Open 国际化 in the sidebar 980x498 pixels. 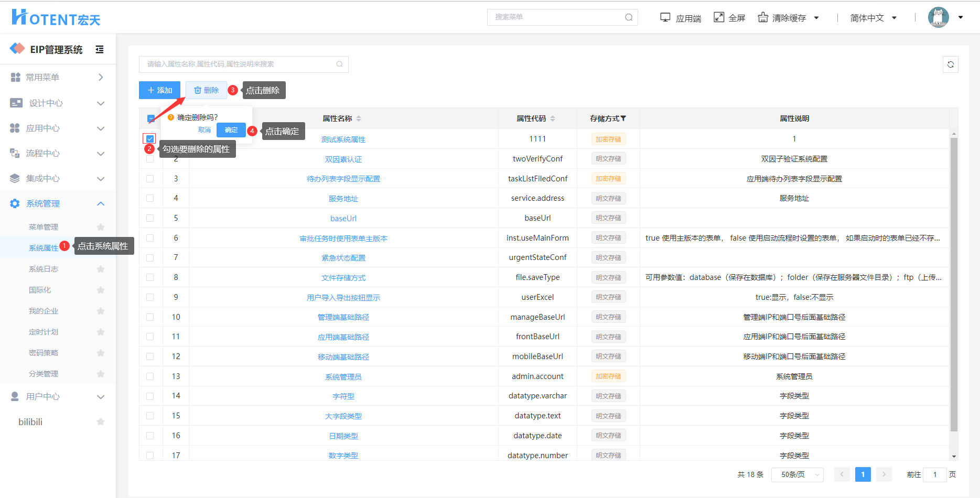pyautogui.click(x=40, y=290)
